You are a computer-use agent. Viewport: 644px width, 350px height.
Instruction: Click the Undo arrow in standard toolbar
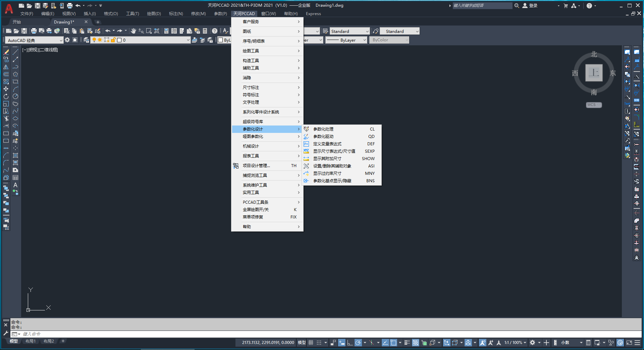coord(108,31)
